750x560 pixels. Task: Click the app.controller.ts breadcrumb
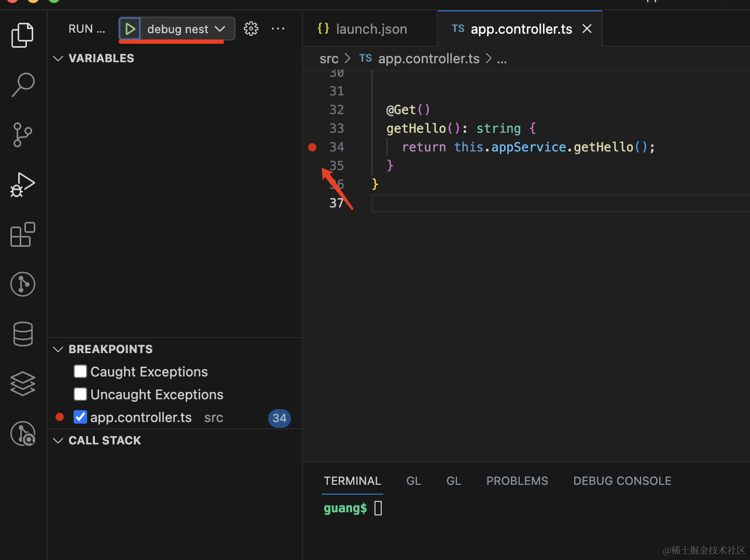click(428, 59)
